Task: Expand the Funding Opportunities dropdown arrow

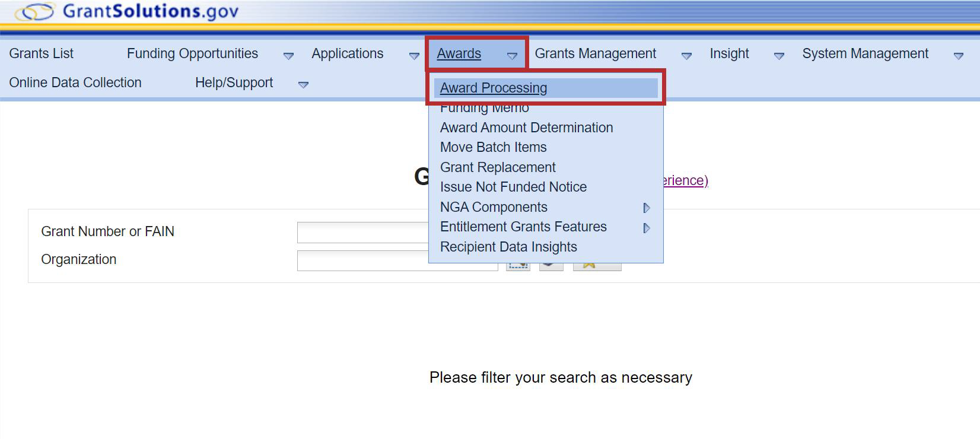Action: coord(288,56)
